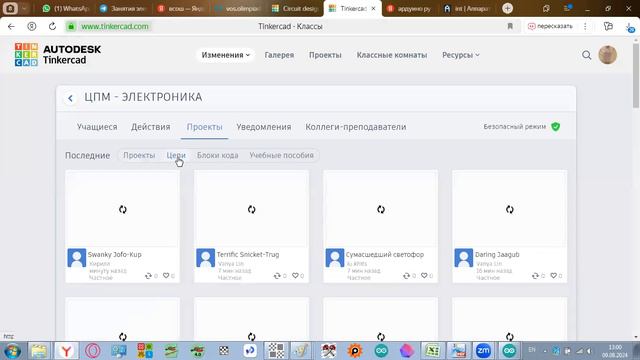Filter by Учебные пособия pill

(x=282, y=156)
